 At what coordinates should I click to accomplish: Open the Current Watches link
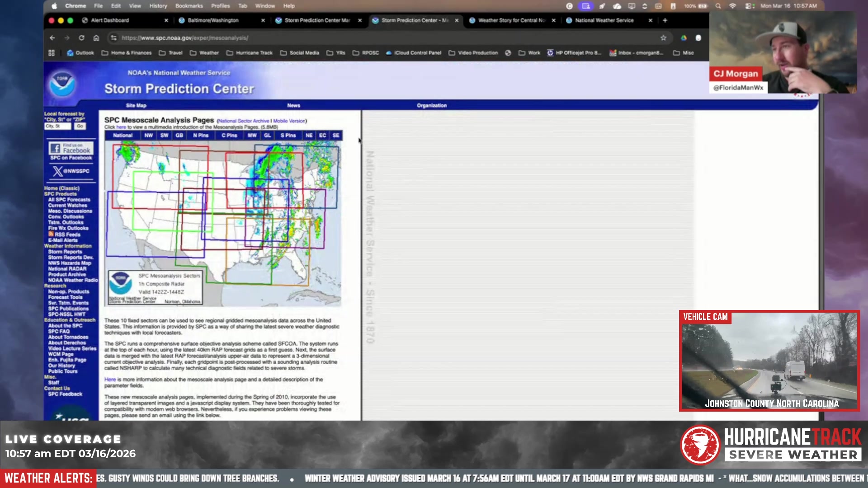67,206
